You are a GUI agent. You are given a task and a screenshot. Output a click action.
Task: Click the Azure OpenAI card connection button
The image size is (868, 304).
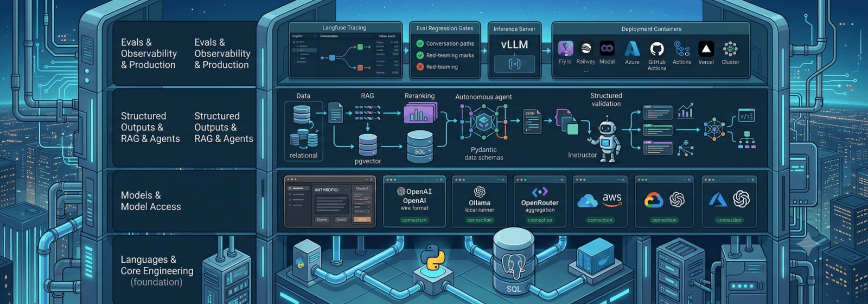[729, 220]
